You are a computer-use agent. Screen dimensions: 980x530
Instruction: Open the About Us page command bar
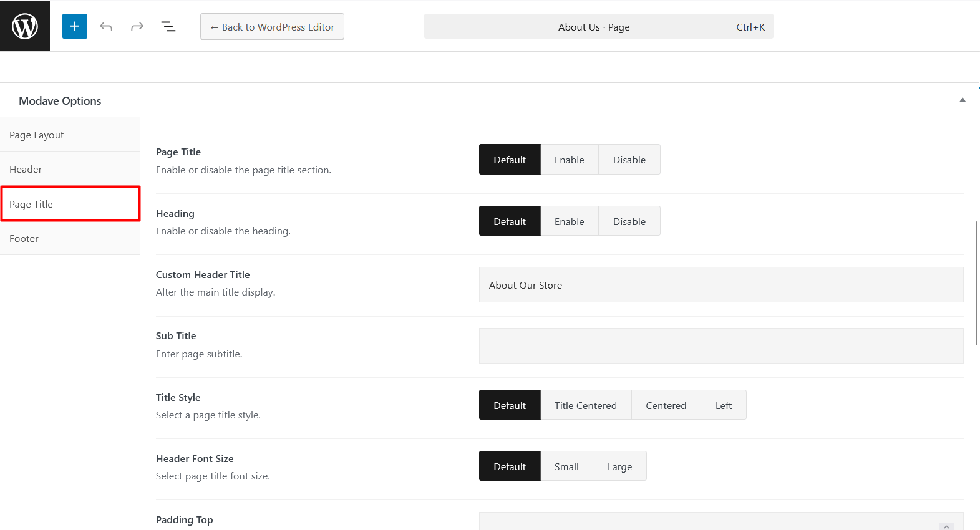(598, 27)
